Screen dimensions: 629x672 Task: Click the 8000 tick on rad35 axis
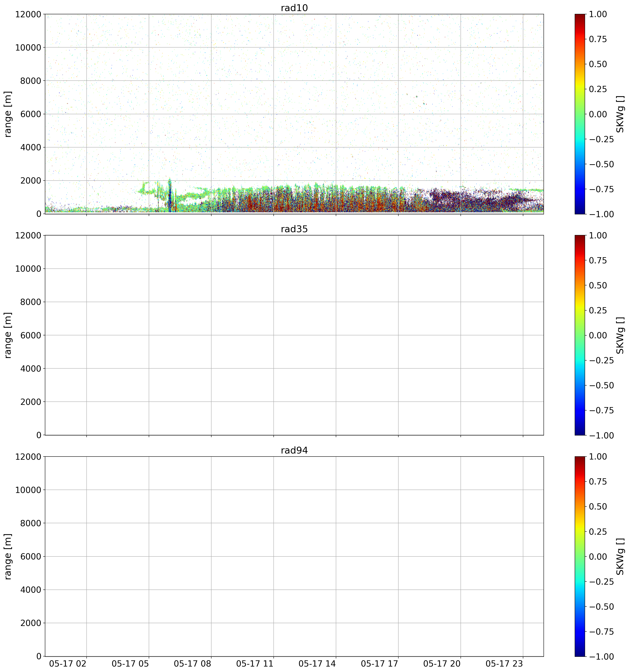pyautogui.click(x=30, y=302)
